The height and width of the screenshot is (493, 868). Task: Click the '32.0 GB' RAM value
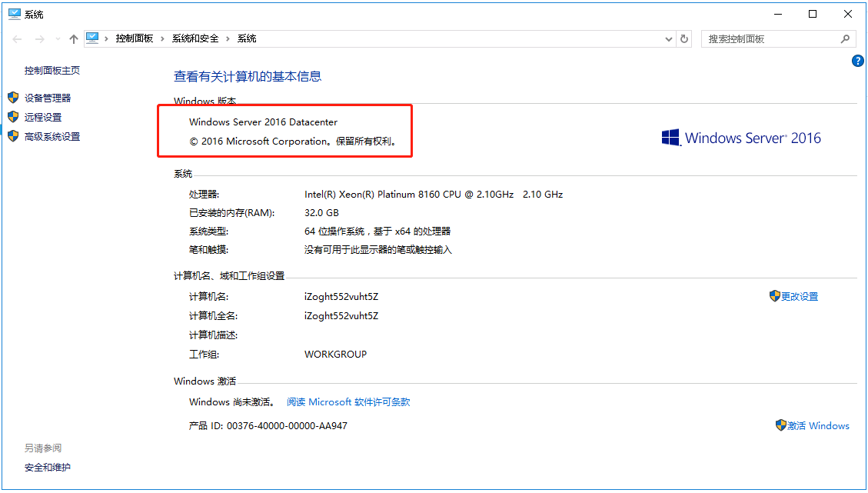(321, 213)
